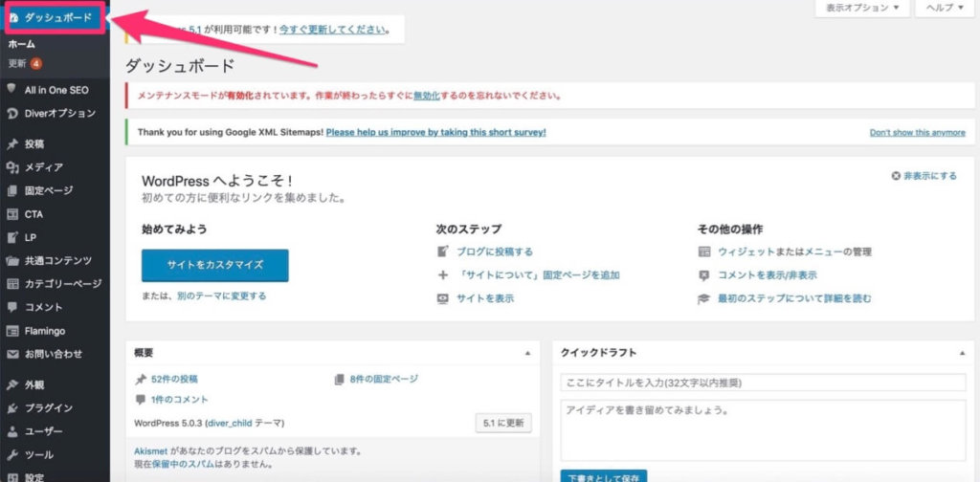Click the grid icon beside カテゴリーページ
980x482 pixels.
tap(11, 284)
